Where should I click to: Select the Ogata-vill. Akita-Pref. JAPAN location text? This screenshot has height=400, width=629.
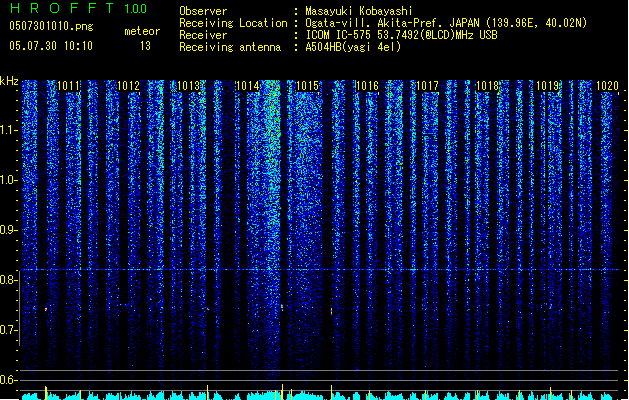point(446,23)
